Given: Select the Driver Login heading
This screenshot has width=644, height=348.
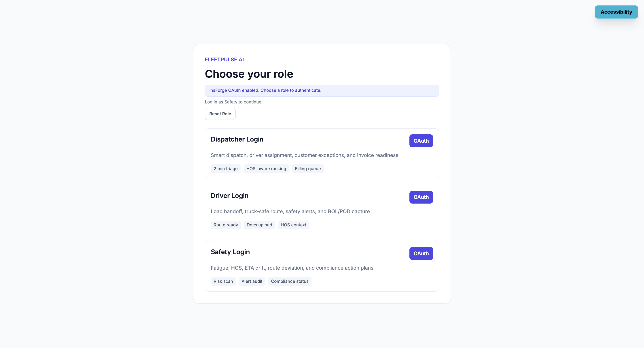Looking at the screenshot, I should click(229, 195).
